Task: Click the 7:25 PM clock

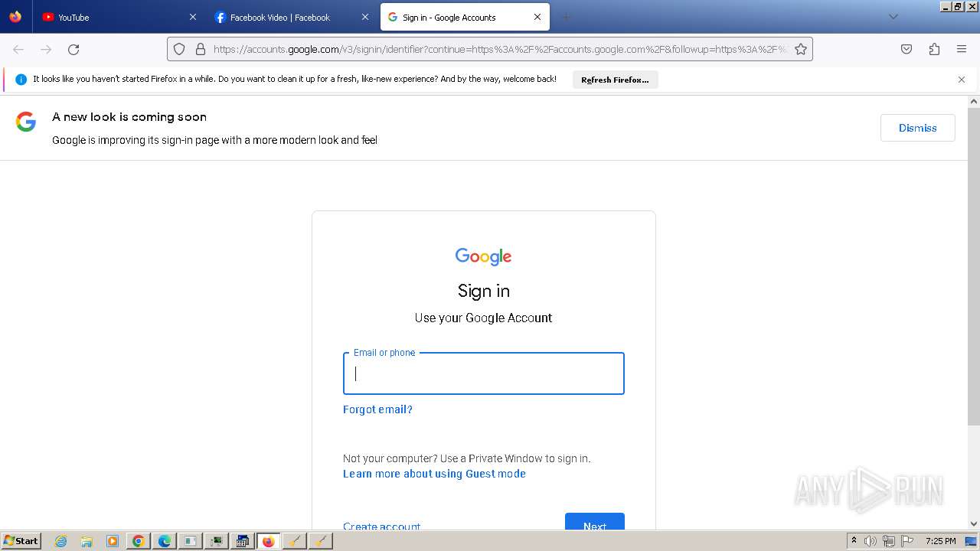Action: [x=940, y=541]
